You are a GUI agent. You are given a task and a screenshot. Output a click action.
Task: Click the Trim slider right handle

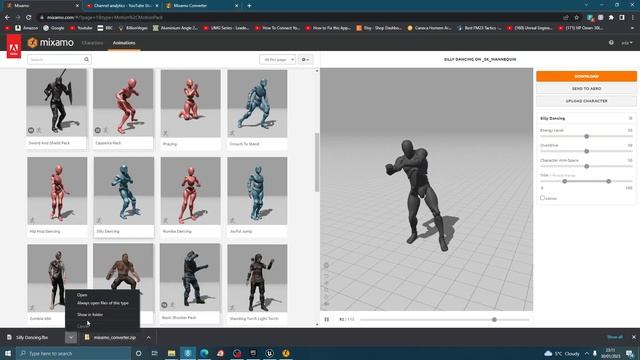[609, 181]
